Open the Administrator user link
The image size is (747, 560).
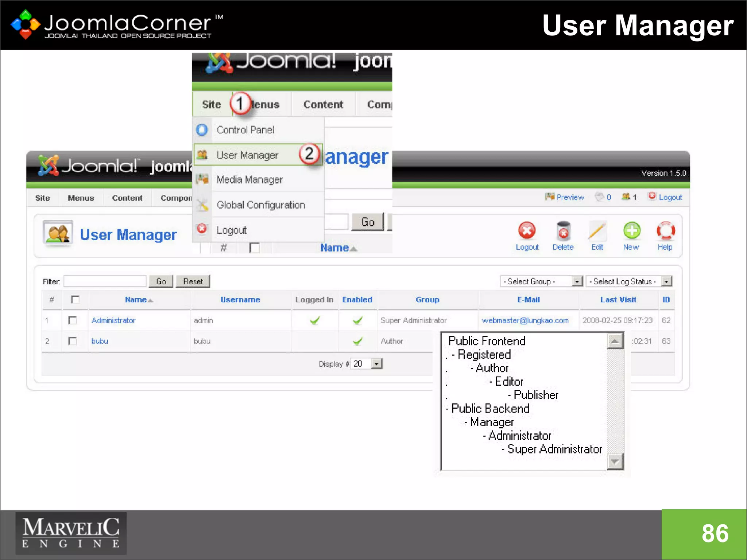coord(113,320)
